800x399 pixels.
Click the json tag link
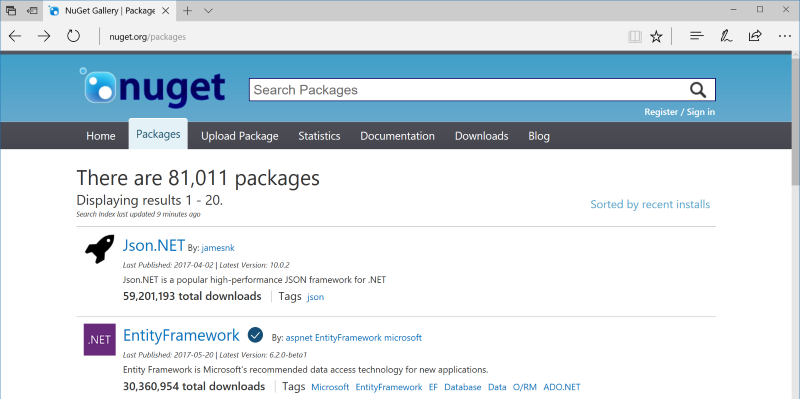point(315,297)
